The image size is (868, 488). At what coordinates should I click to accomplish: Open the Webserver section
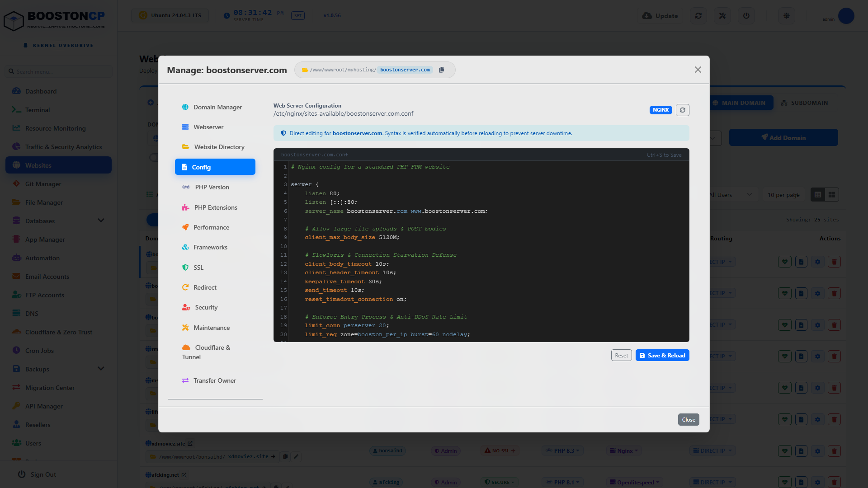[x=215, y=127]
